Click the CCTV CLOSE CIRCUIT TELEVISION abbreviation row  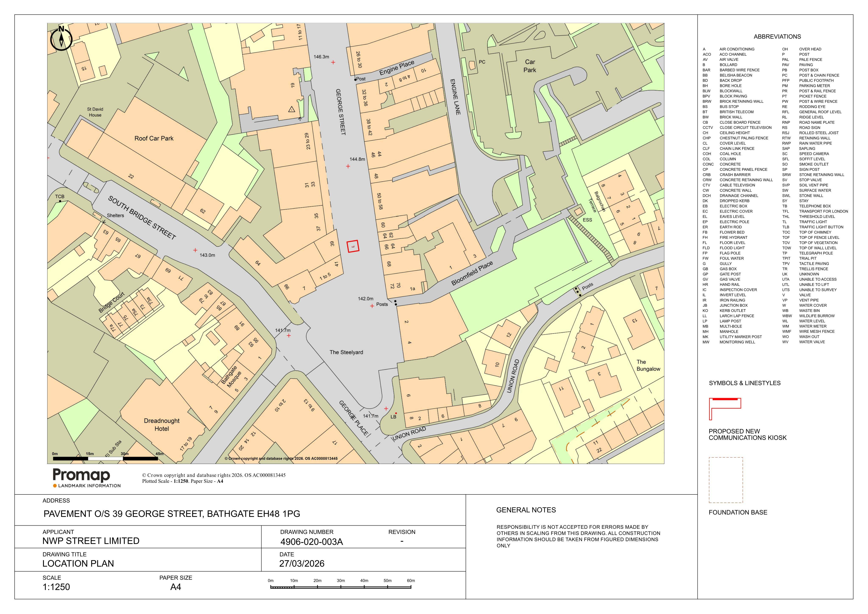point(737,128)
